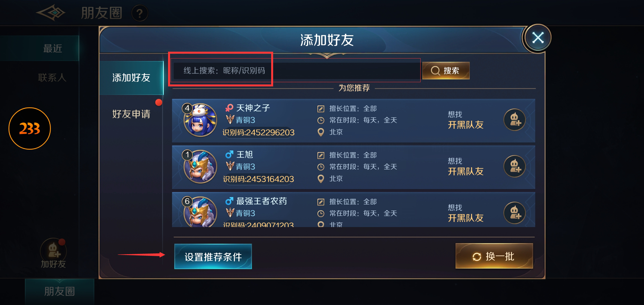
Task: Click the back arrow logo icon
Action: [x=51, y=13]
